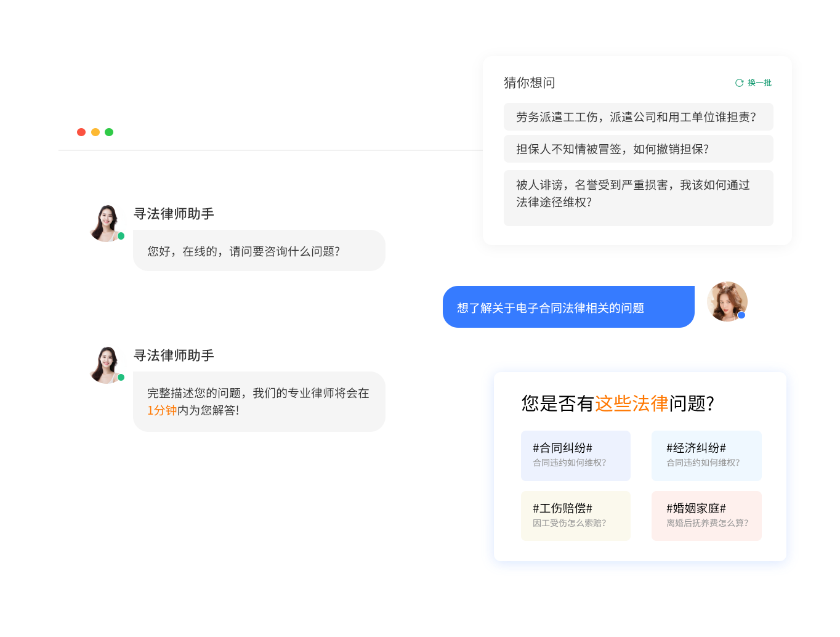
Task: Select the 被人诽谤 名誉受损 suggested question
Action: (x=639, y=198)
